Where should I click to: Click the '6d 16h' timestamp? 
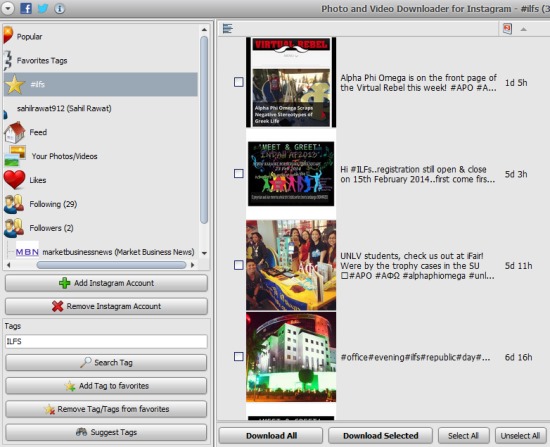click(518, 357)
